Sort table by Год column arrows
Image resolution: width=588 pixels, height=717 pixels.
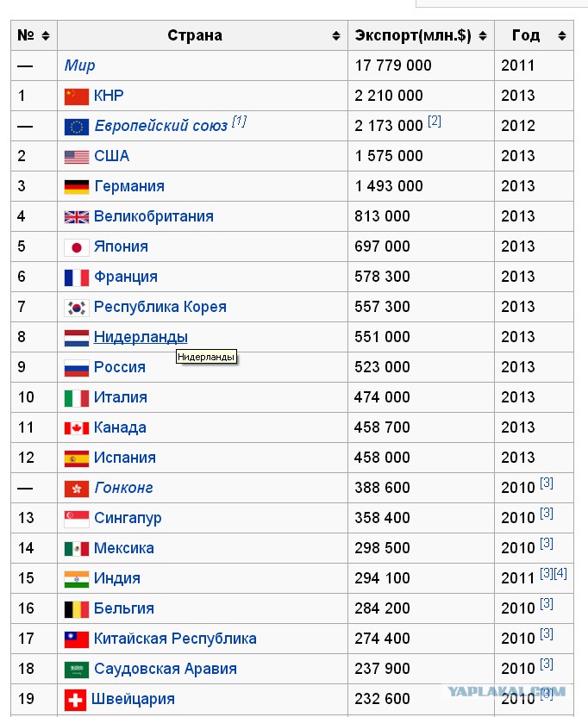point(562,35)
